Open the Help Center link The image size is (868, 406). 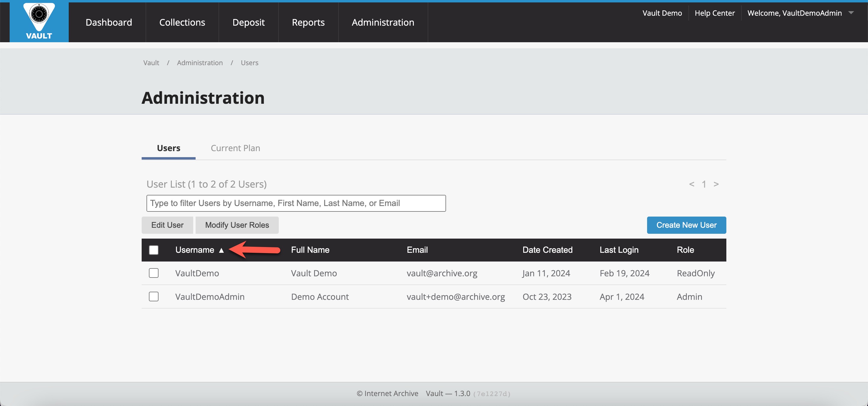[x=714, y=13]
